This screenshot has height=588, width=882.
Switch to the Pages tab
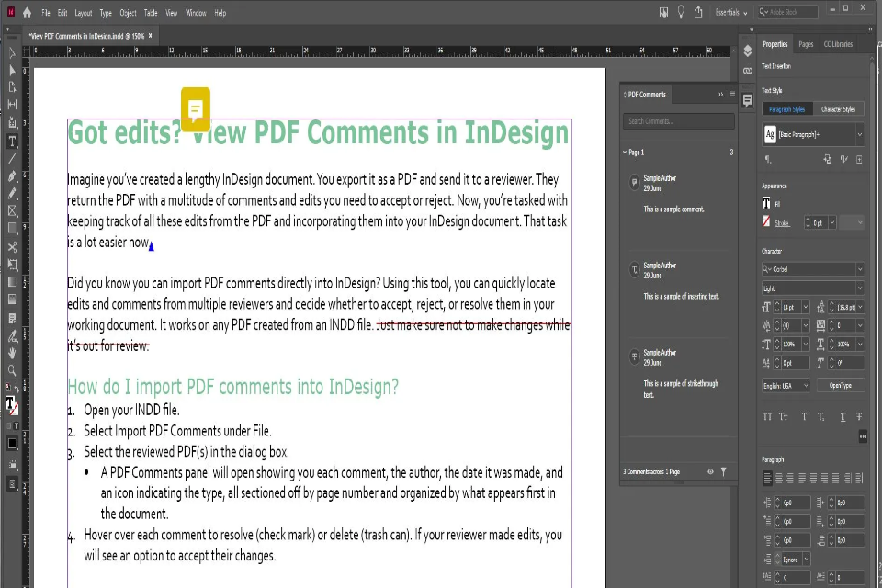click(808, 43)
